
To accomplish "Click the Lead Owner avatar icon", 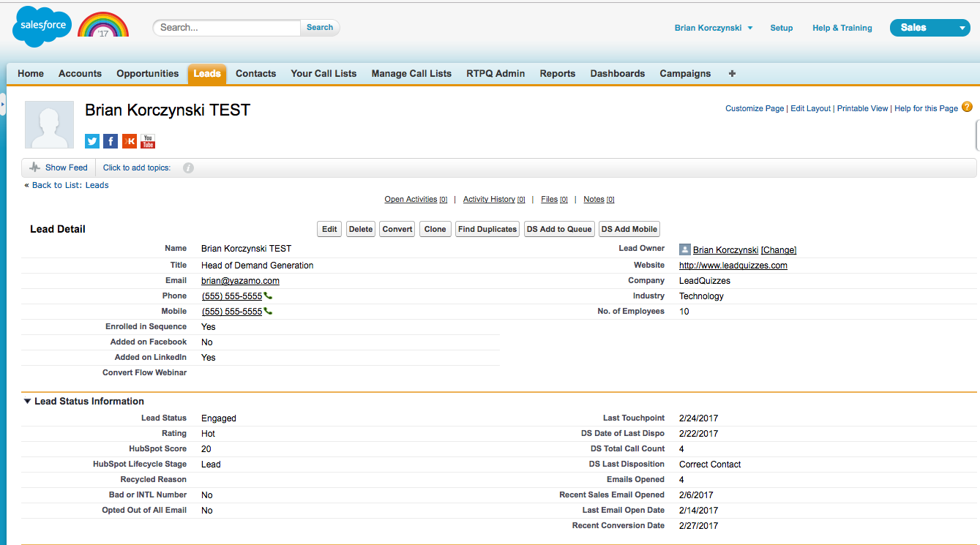I will point(685,249).
